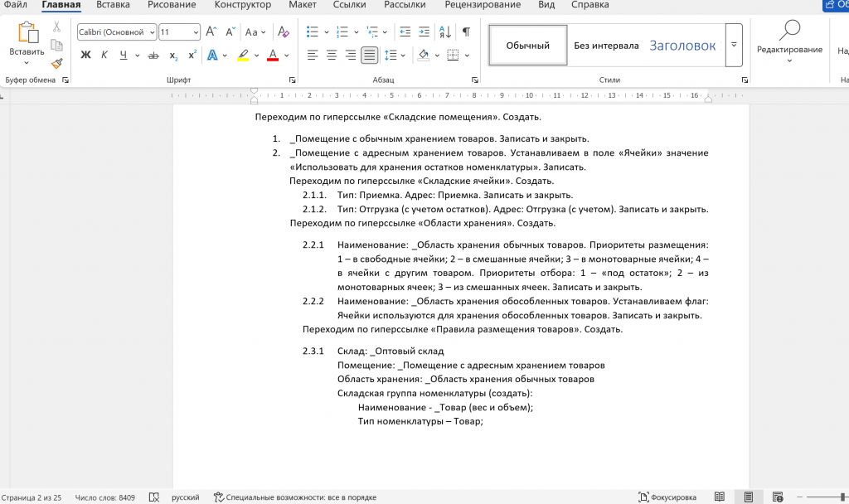The height and width of the screenshot is (504, 849).
Task: Align text left
Action: click(x=313, y=55)
